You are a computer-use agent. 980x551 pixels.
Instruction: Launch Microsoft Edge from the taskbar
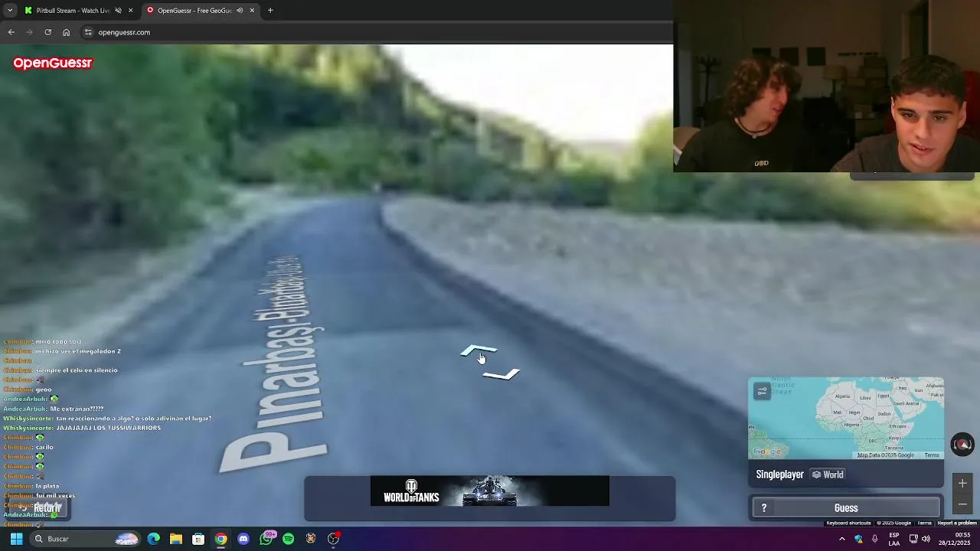[154, 539]
